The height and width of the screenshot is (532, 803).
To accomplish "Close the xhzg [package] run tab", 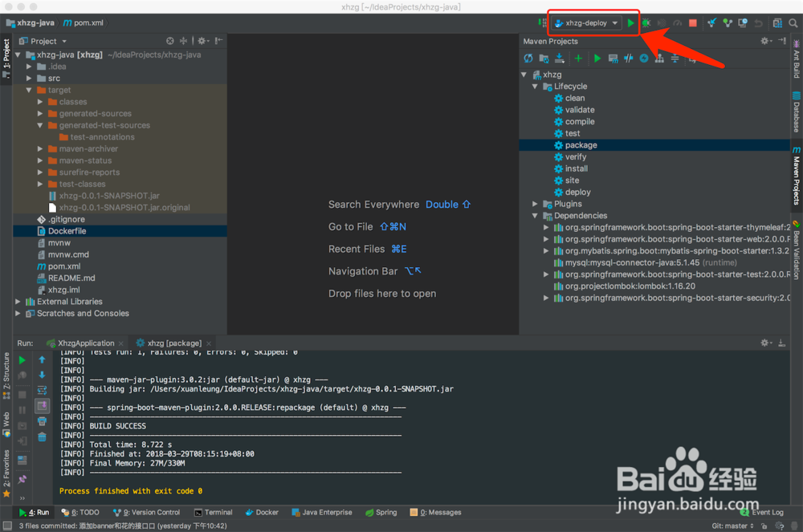I will [209, 343].
